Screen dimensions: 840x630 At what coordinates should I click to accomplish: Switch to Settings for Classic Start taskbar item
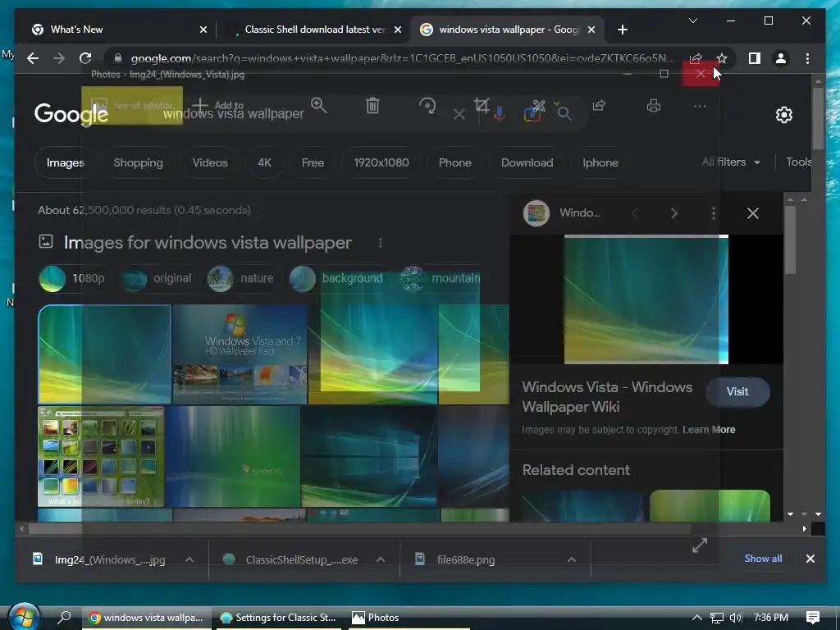click(x=279, y=618)
